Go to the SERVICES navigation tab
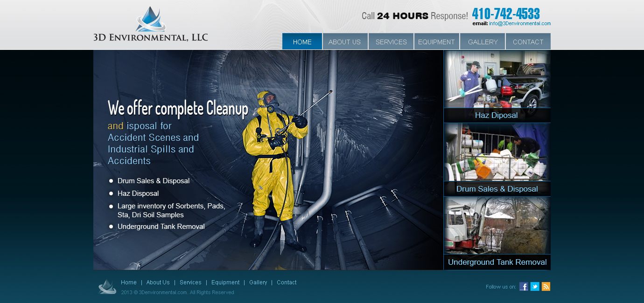 coord(391,41)
